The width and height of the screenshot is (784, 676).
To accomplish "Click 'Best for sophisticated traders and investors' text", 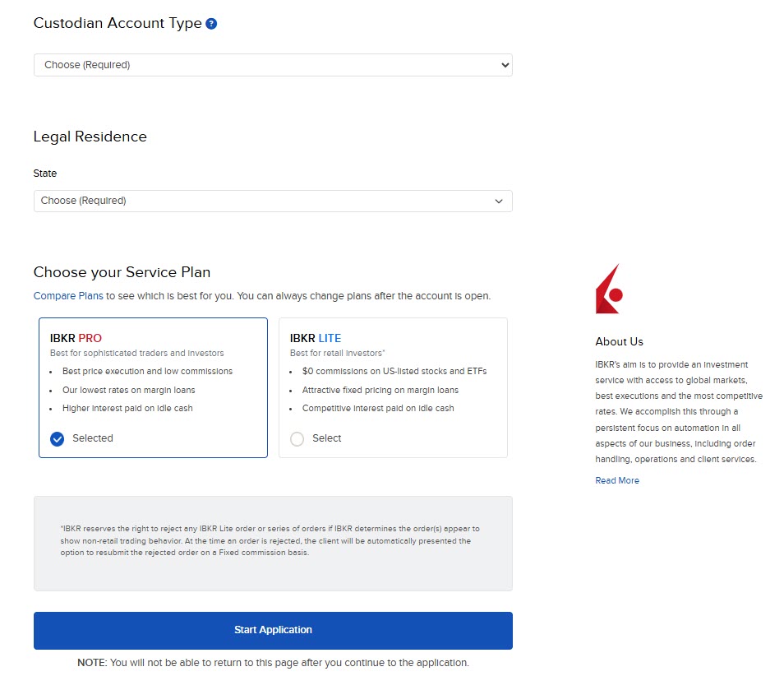I will [137, 354].
